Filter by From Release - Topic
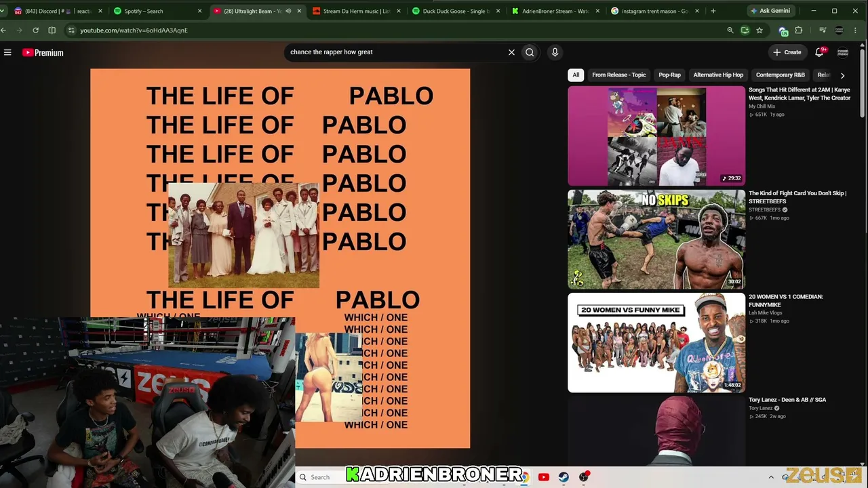Viewport: 868px width, 488px height. (618, 75)
